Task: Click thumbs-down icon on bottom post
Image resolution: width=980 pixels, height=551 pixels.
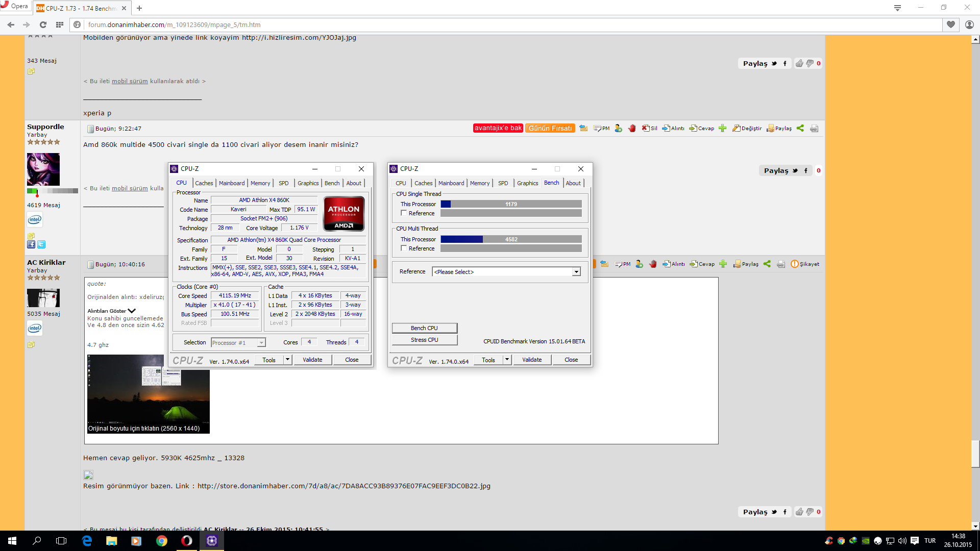Action: 810,512
